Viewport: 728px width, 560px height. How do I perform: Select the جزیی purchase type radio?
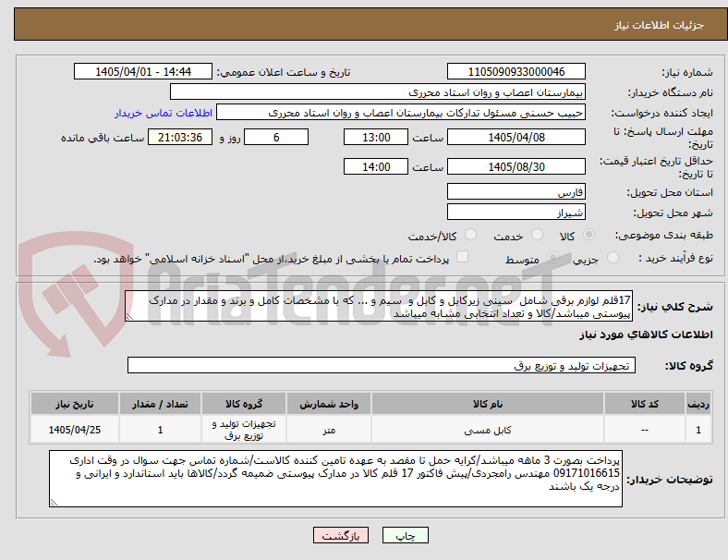point(613,258)
